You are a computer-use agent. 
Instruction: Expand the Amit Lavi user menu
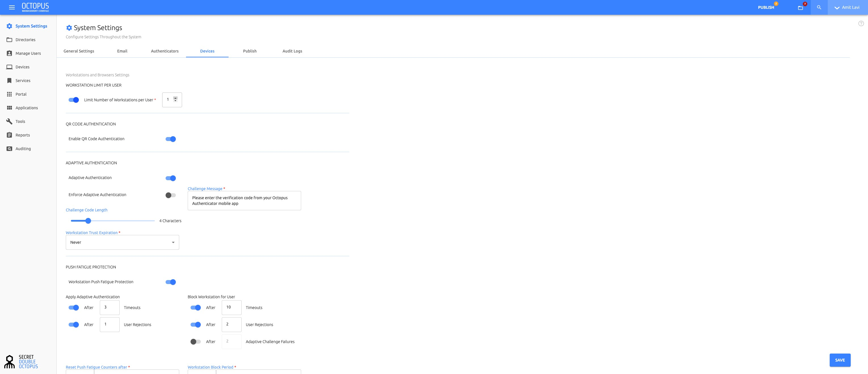(x=848, y=7)
